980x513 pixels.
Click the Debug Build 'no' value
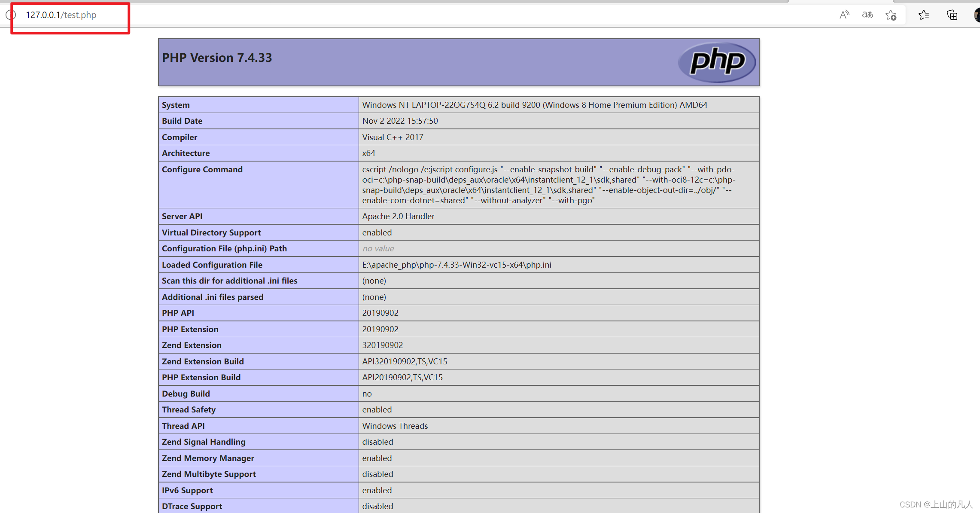[367, 394]
